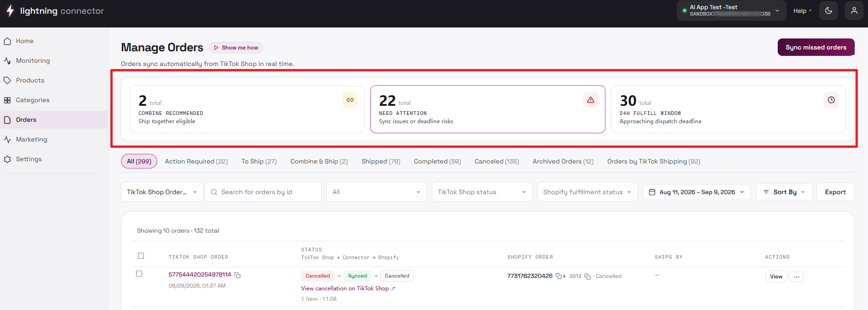This screenshot has height=310, width=868.
Task: Click the Shopify order number 7731782320426
Action: (530, 276)
